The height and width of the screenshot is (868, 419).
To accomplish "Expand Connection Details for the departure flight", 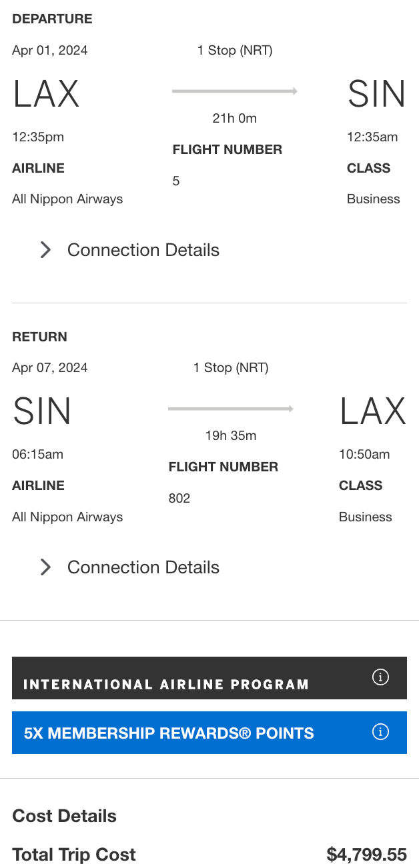I will [143, 250].
